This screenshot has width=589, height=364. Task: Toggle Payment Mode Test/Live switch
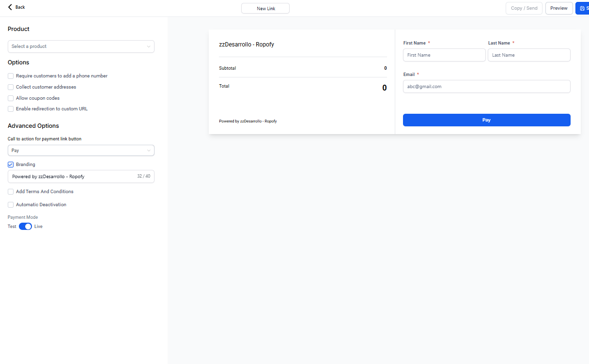[x=25, y=227]
